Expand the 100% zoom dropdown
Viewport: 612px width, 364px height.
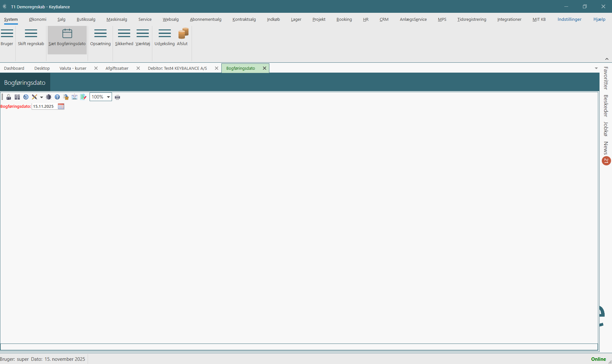(x=108, y=97)
